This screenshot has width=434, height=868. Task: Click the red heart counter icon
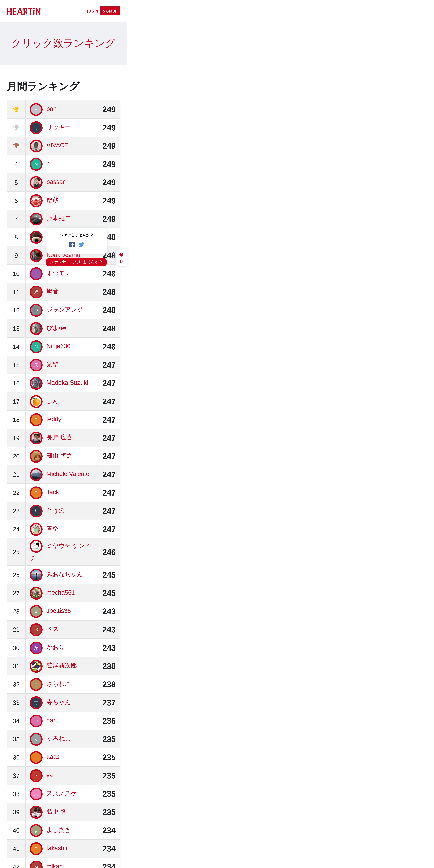click(121, 255)
